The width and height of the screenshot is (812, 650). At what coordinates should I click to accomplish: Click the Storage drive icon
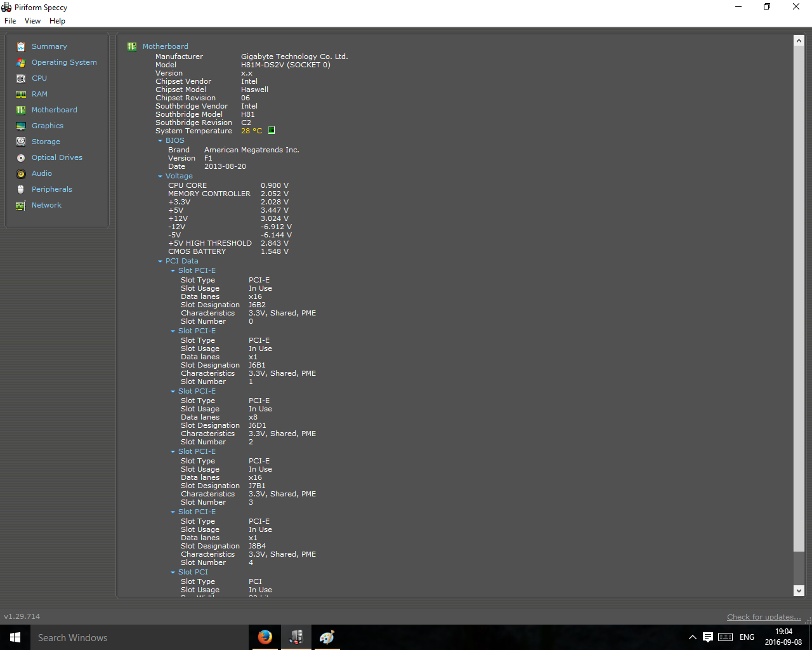point(21,142)
